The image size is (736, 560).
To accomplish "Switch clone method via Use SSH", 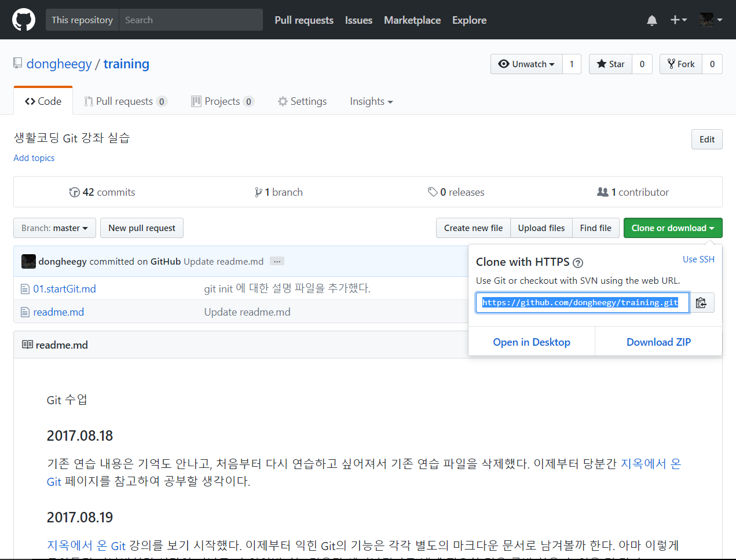I will coord(698,259).
